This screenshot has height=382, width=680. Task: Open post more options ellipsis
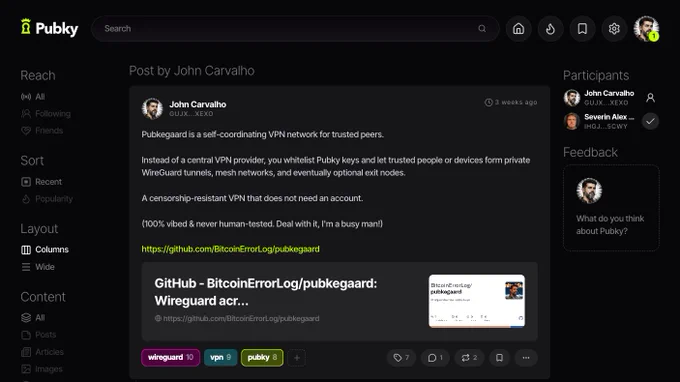pyautogui.click(x=526, y=358)
